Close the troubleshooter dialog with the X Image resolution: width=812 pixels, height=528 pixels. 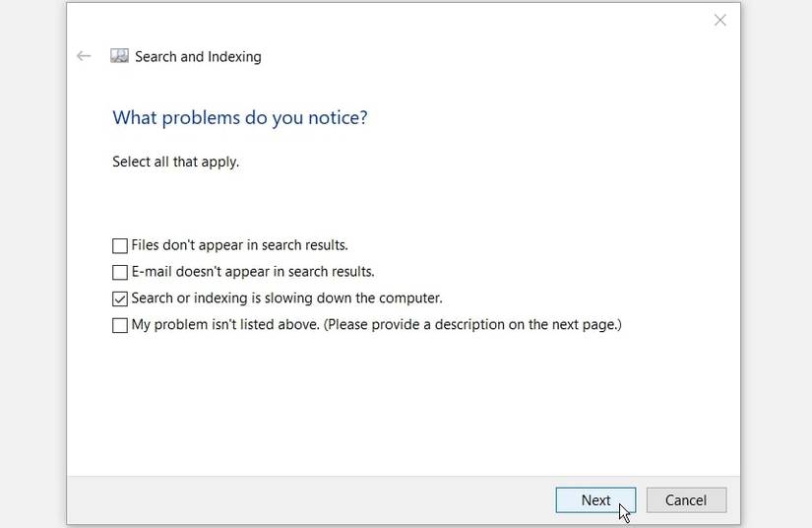720,20
